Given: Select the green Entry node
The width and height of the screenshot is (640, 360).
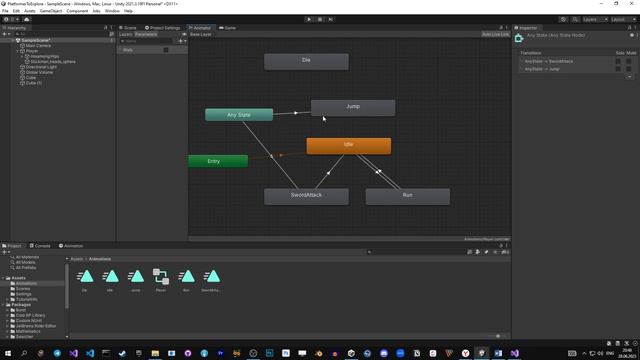Looking at the screenshot, I should (x=218, y=161).
